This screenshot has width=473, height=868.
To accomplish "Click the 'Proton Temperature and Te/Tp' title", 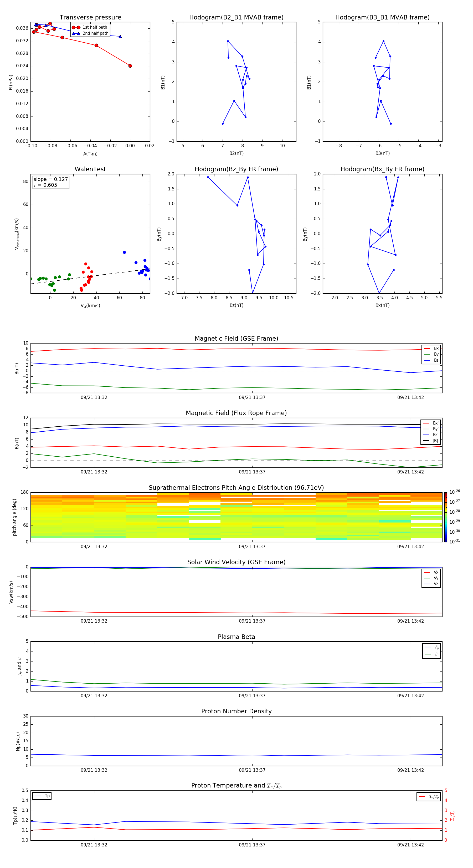I will point(236,786).
